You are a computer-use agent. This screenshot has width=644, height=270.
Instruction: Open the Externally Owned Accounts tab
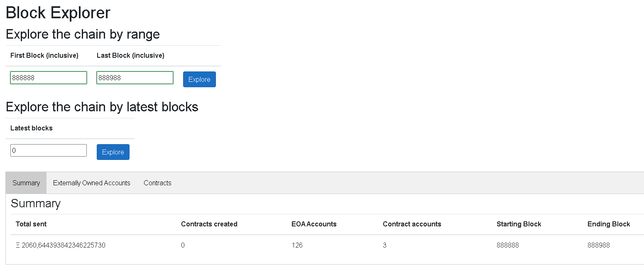(92, 183)
